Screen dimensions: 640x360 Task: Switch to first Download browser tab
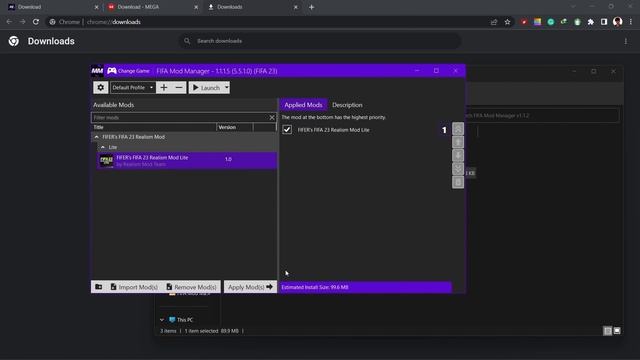(52, 7)
